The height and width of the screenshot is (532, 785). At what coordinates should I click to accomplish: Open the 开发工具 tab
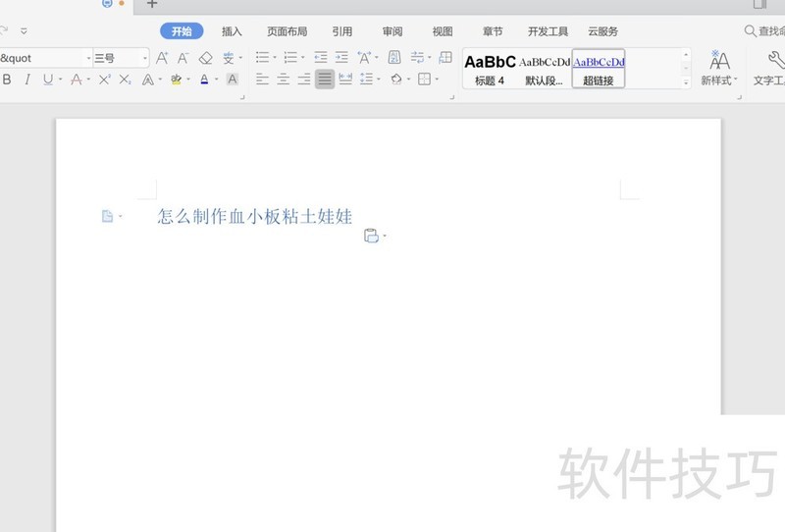point(548,31)
